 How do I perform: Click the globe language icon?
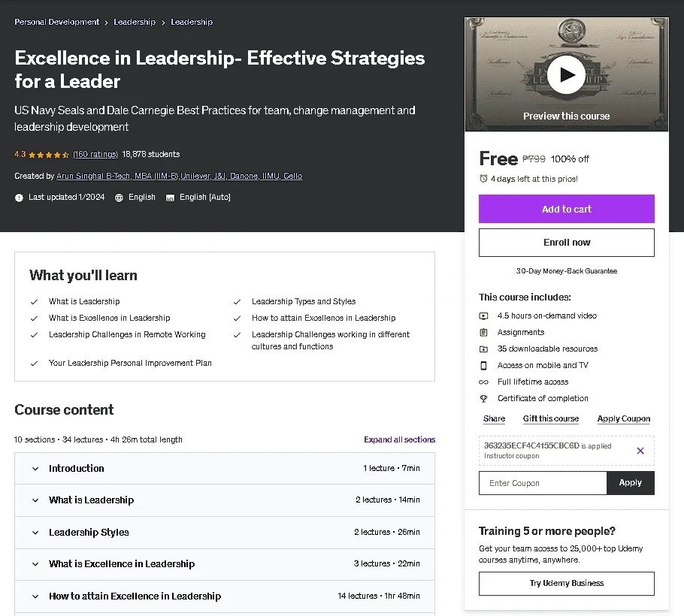[x=119, y=198]
